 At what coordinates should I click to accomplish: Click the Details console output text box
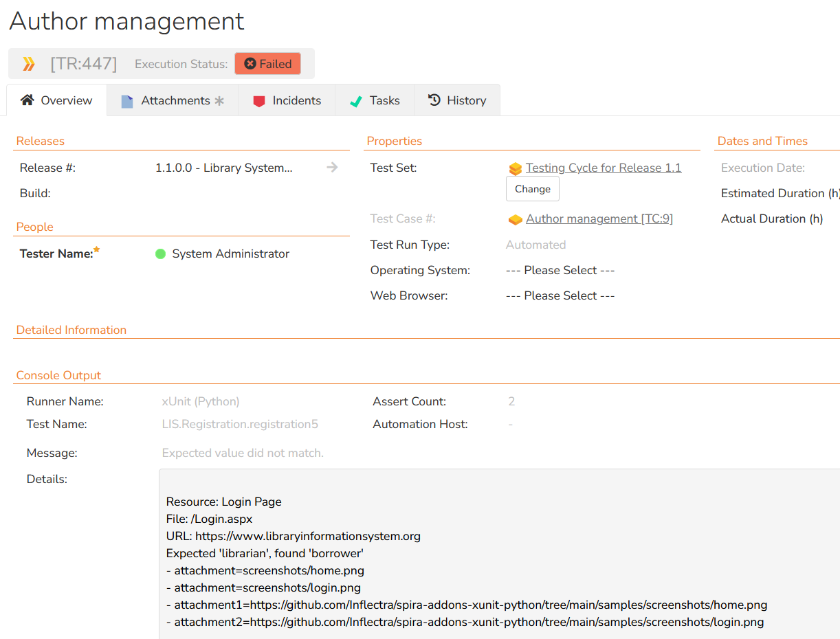pyautogui.click(x=499, y=554)
